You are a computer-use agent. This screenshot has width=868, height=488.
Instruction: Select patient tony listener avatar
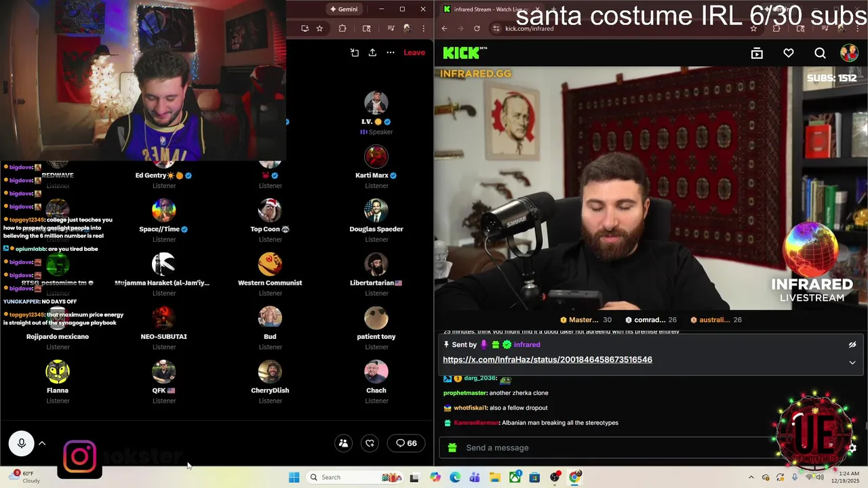376,318
